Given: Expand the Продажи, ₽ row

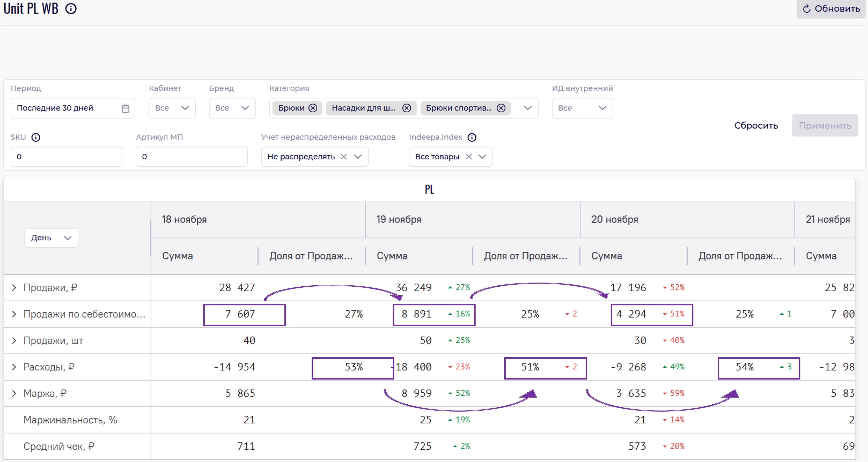Looking at the screenshot, I should (x=14, y=288).
